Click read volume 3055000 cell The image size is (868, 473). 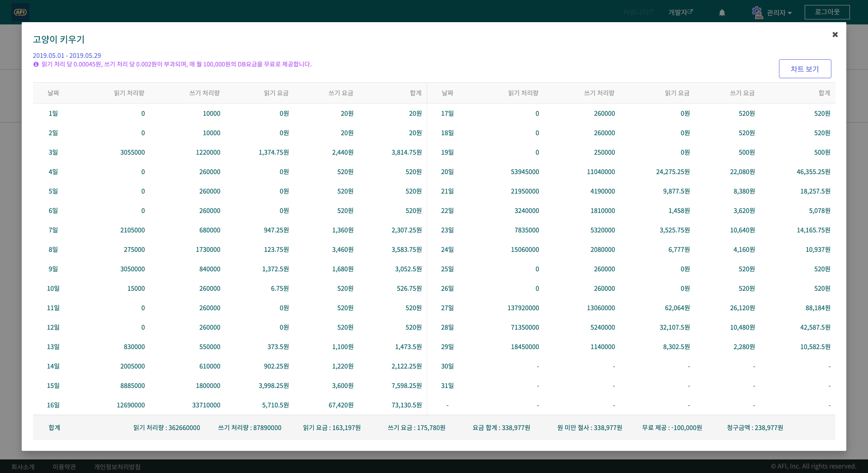[132, 152]
